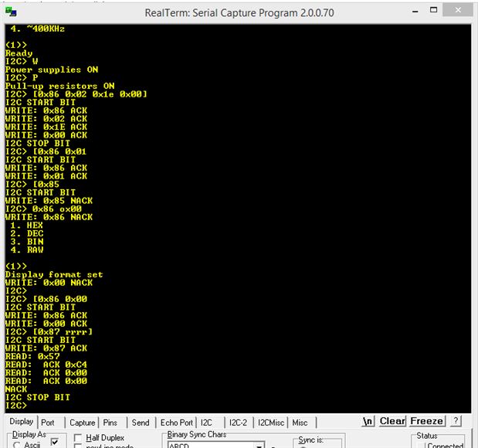Screen dimensions: 478x448
Task: Enable the Half Duplex checkbox
Action: click(x=78, y=438)
